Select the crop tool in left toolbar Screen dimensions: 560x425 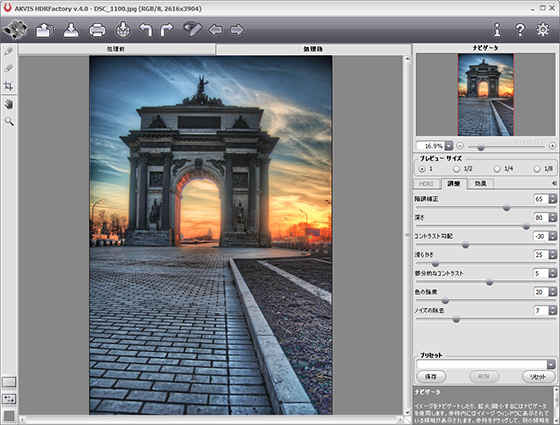[x=9, y=86]
